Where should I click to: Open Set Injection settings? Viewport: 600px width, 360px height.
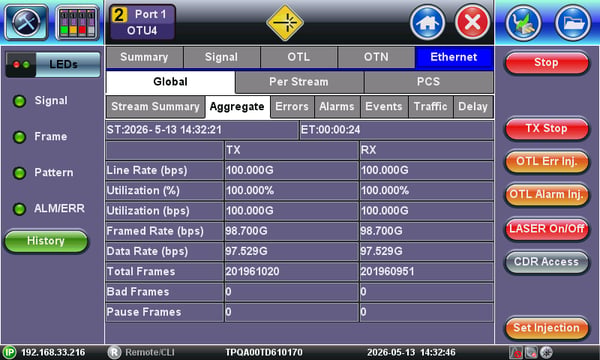[x=546, y=328]
